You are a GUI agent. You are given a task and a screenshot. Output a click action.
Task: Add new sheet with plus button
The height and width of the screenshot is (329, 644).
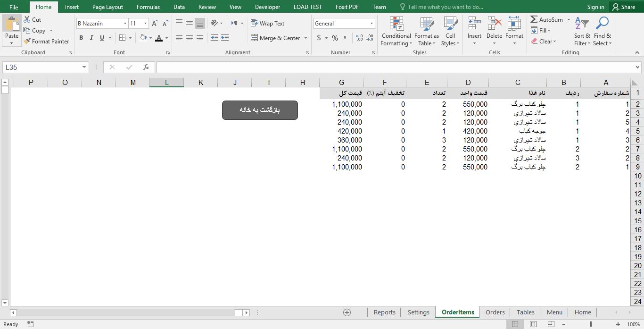click(347, 312)
